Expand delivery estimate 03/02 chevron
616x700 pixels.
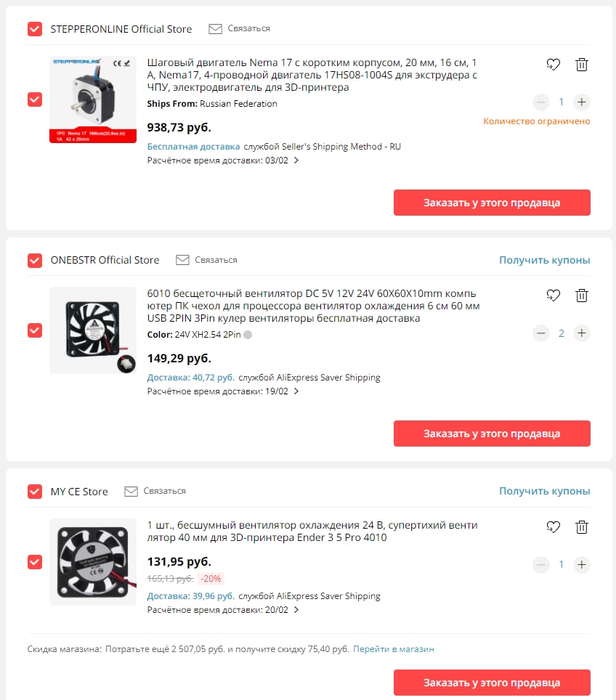296,160
